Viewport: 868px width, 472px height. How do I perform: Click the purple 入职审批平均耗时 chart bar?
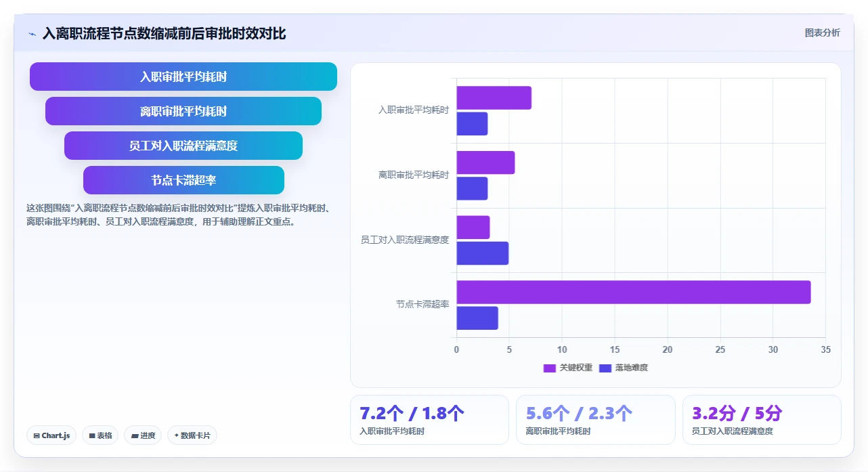click(494, 98)
